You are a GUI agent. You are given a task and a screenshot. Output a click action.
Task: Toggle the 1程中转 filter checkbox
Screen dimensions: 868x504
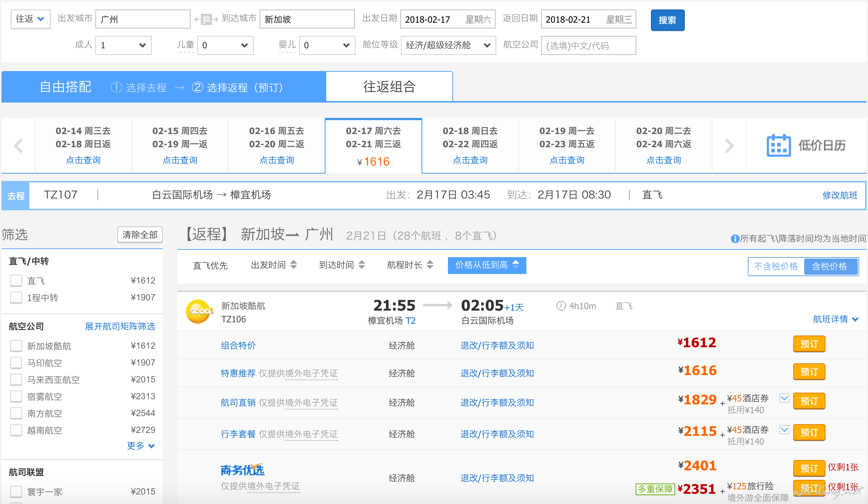point(16,297)
